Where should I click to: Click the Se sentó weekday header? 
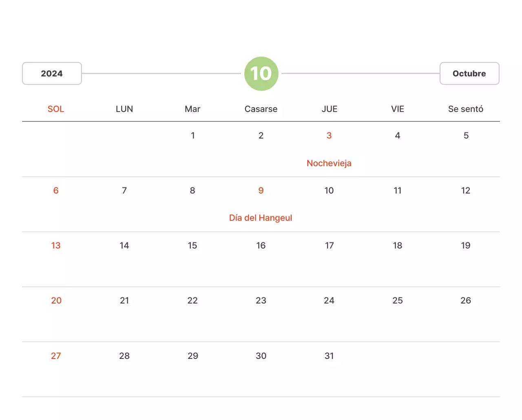pyautogui.click(x=466, y=109)
